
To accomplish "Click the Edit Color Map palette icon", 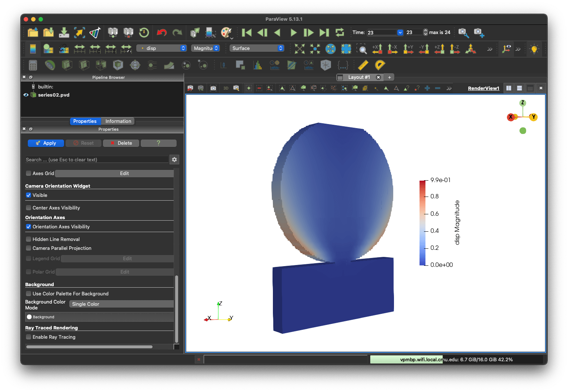I will tap(33, 48).
